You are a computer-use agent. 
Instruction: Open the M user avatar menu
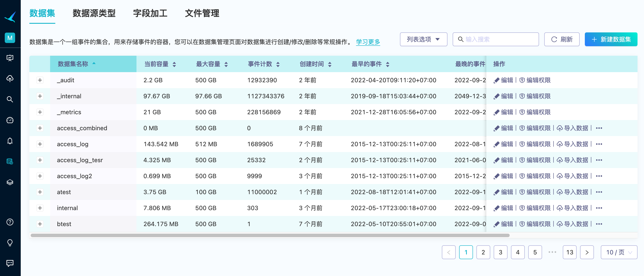pos(10,38)
